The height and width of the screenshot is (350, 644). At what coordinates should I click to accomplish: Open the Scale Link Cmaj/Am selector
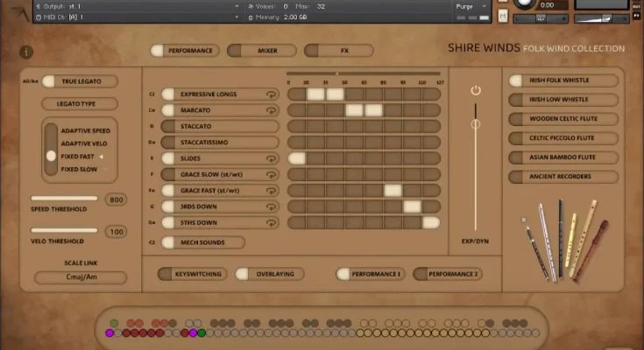(81, 278)
